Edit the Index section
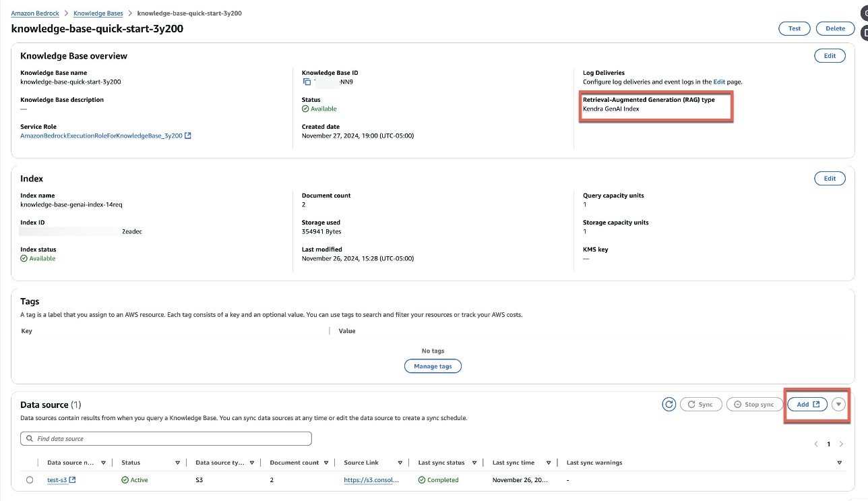 (830, 179)
